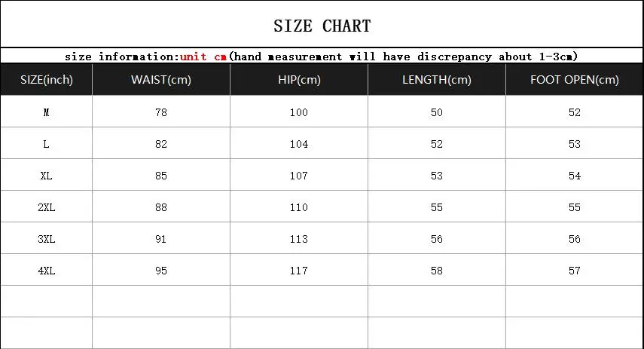Click waist value 88 in 2XL row

(x=161, y=207)
